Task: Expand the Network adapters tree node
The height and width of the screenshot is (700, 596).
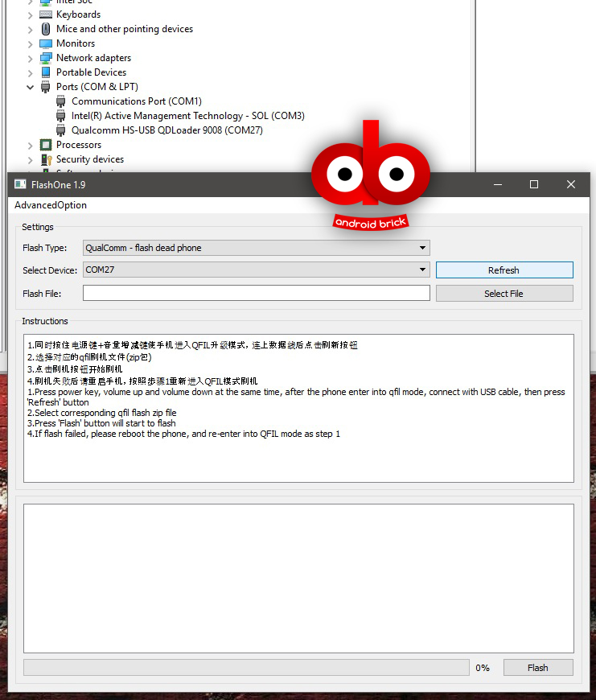Action: [x=31, y=58]
